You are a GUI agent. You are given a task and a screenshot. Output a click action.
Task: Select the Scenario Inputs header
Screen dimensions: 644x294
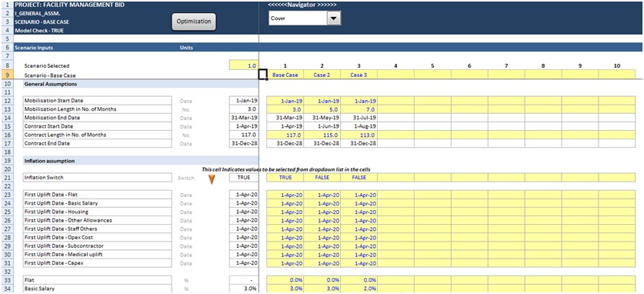coord(34,48)
